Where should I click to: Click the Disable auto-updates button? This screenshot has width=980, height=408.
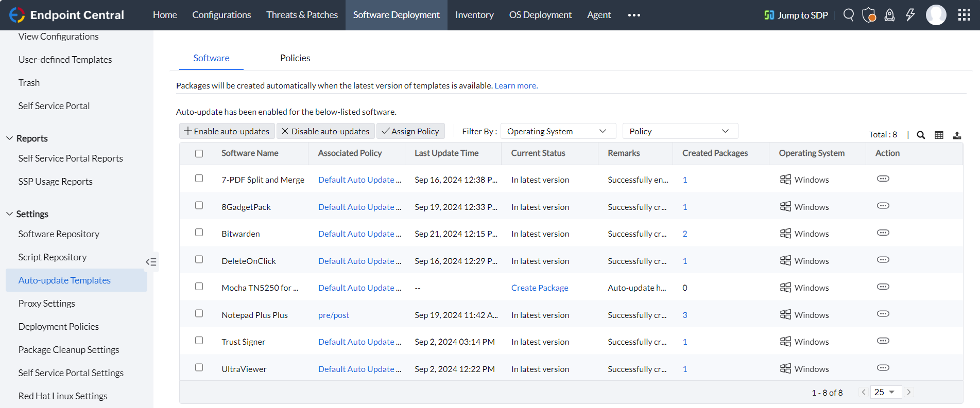[325, 131]
